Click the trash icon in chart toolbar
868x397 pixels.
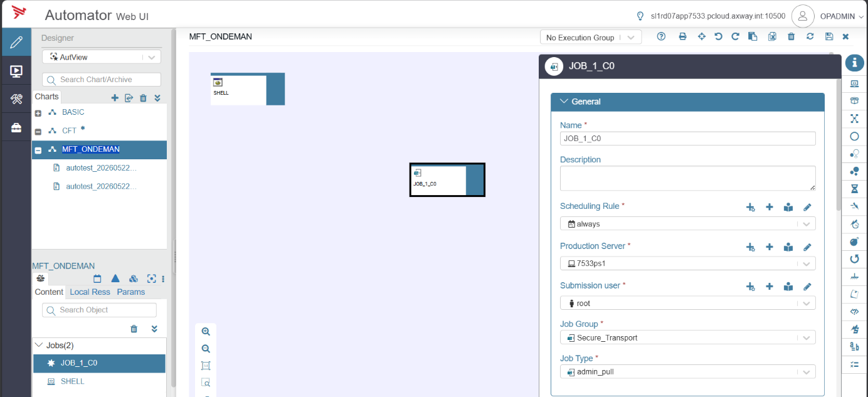pyautogui.click(x=791, y=36)
